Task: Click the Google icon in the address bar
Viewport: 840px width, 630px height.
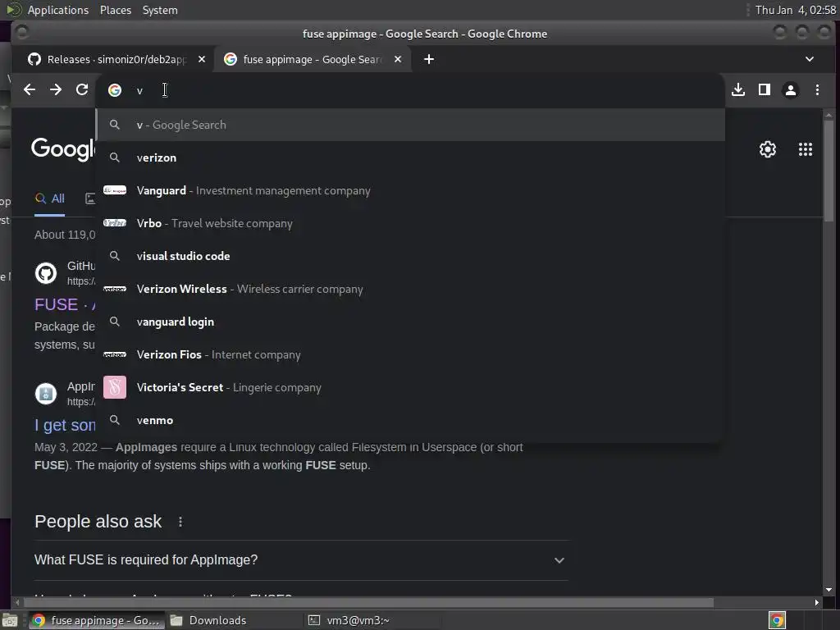Action: (x=115, y=90)
